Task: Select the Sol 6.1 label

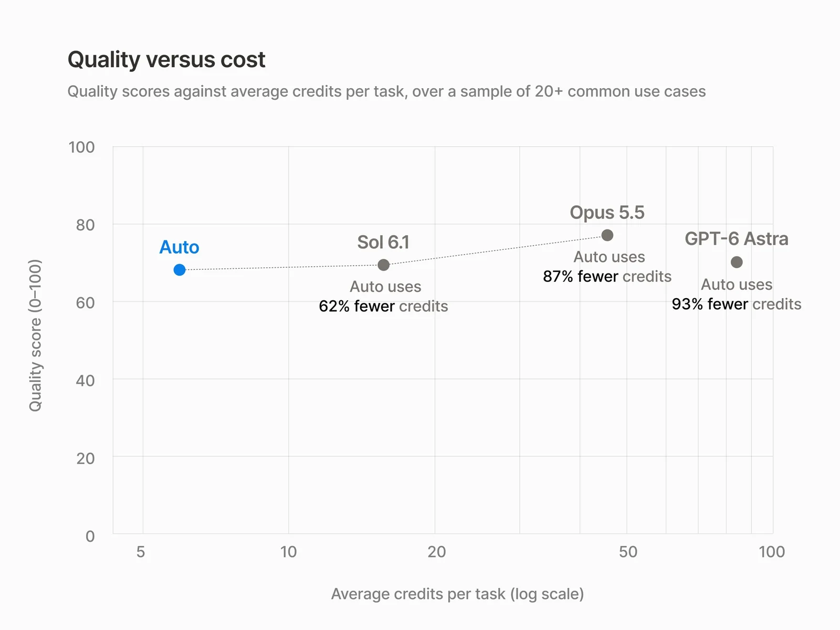Action: tap(383, 242)
